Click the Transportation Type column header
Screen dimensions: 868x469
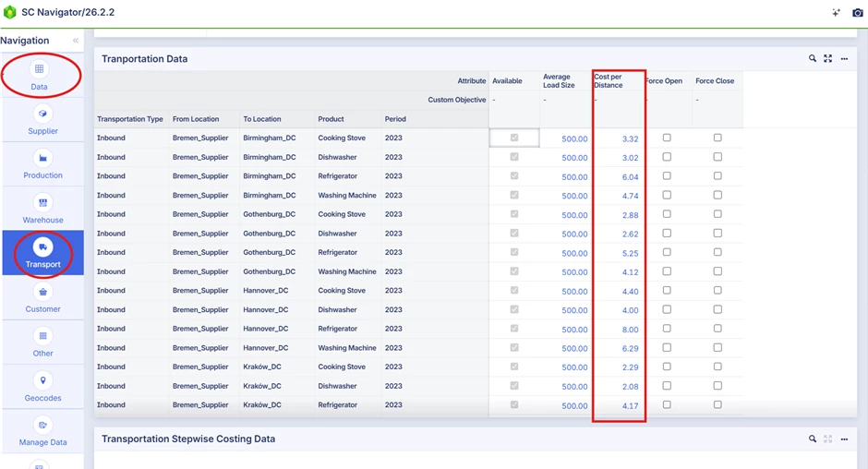130,119
